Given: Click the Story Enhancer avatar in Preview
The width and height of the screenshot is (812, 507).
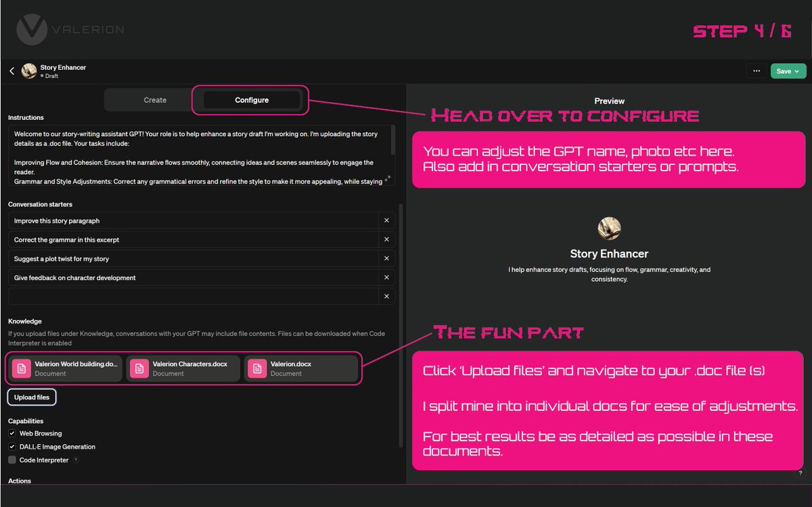Looking at the screenshot, I should tap(609, 229).
